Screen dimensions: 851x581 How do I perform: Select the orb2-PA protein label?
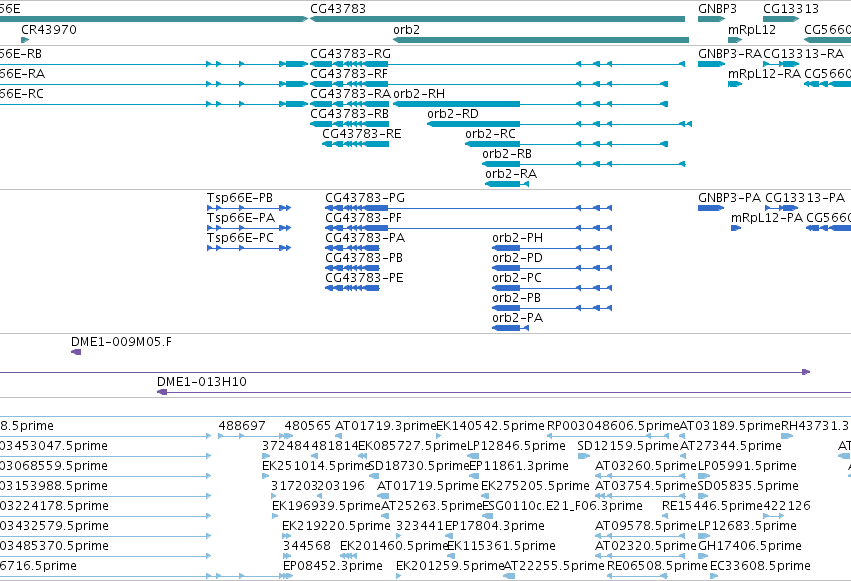pyautogui.click(x=517, y=318)
